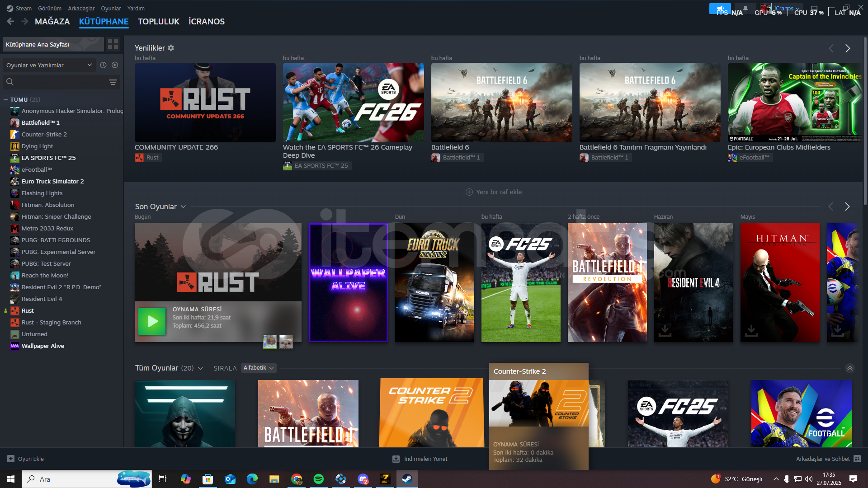Click Oyun Ekle plus icon

tap(11, 459)
